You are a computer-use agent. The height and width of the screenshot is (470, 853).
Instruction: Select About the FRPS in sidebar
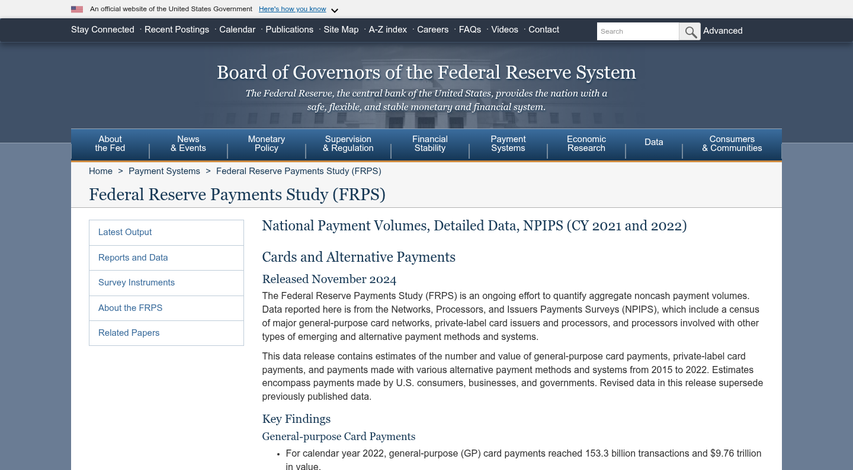[166, 308]
